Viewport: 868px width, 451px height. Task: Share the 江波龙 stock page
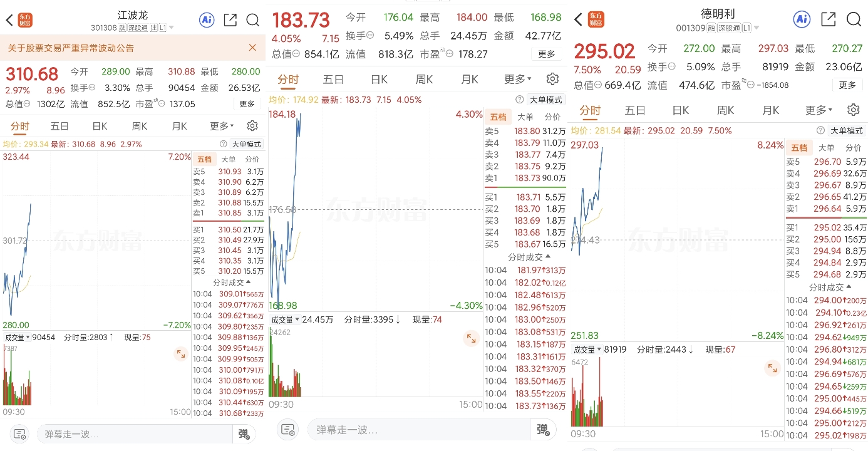point(230,20)
